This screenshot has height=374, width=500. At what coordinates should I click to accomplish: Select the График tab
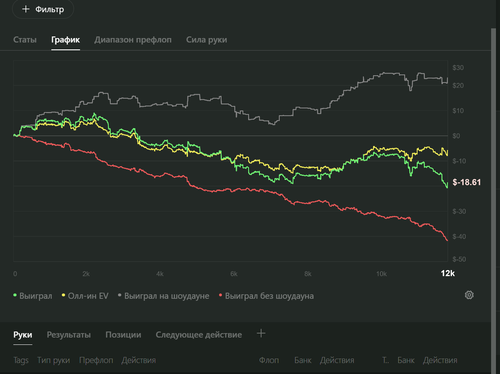coord(65,40)
